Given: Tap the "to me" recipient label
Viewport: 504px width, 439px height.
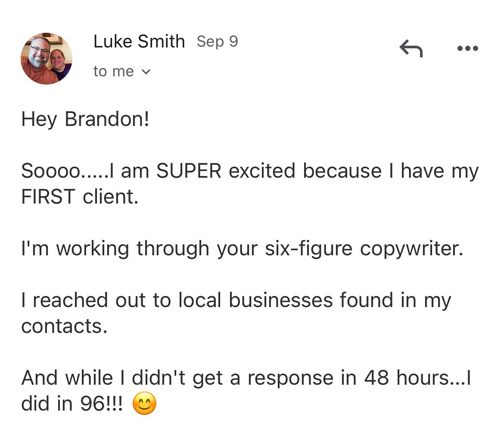Looking at the screenshot, I should point(113,72).
